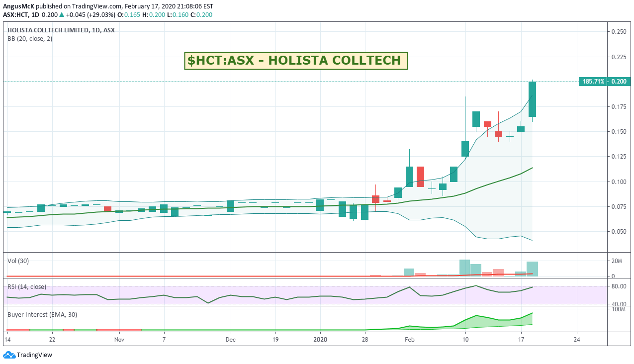Click the Dec date label on time axis
The height and width of the screenshot is (364, 634).
click(231, 339)
